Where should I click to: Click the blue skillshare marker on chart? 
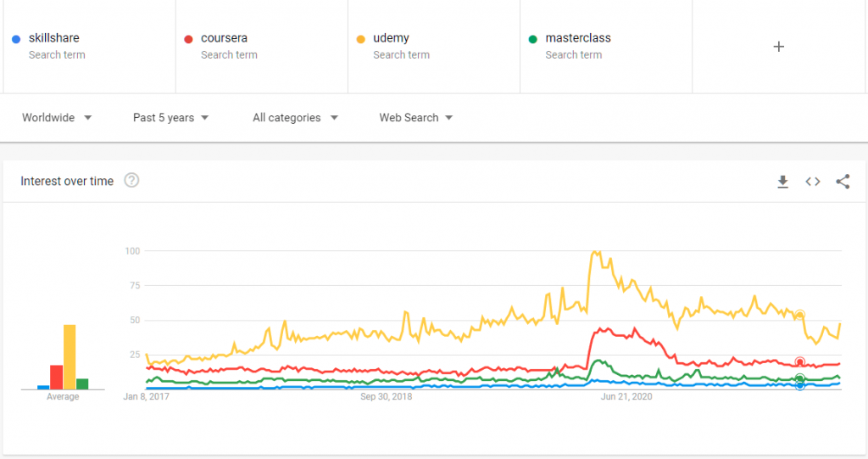coord(799,385)
